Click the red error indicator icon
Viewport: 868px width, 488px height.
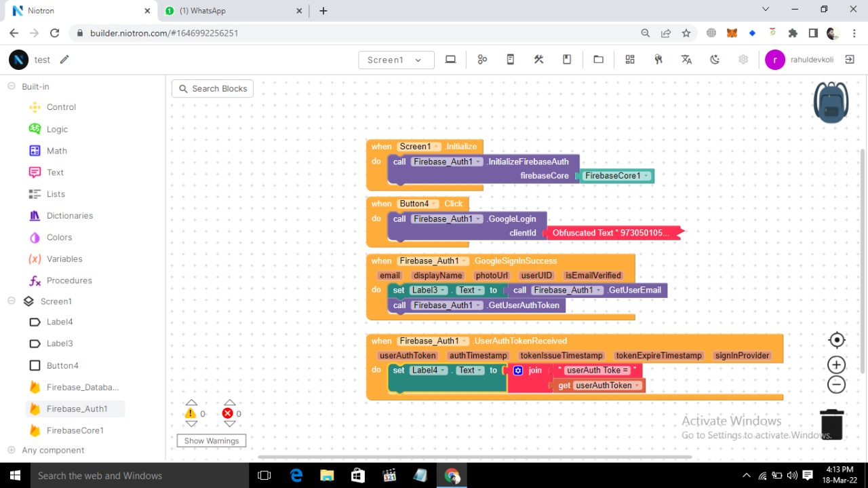click(x=228, y=413)
